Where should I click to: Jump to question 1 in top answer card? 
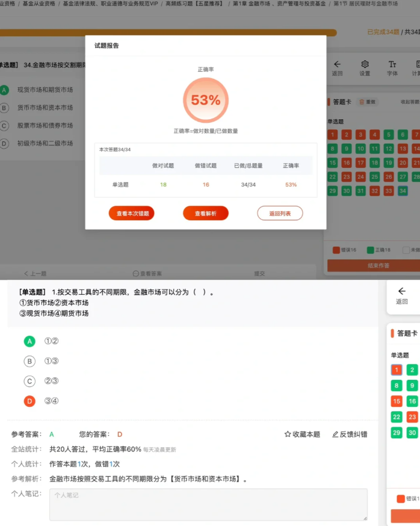[x=332, y=135]
